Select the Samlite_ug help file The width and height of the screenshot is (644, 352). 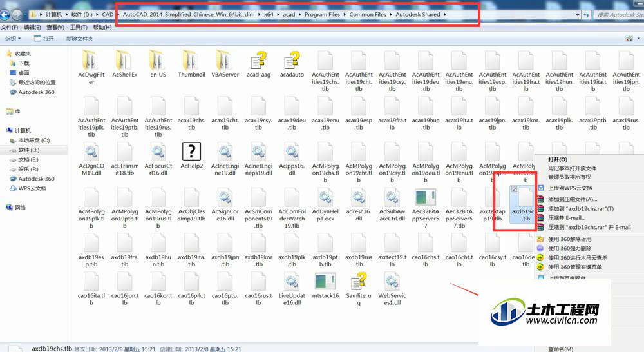(x=359, y=289)
